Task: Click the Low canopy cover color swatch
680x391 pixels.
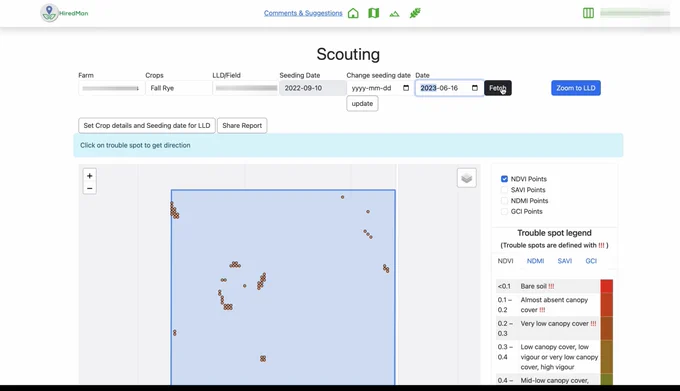Action: [x=606, y=357]
